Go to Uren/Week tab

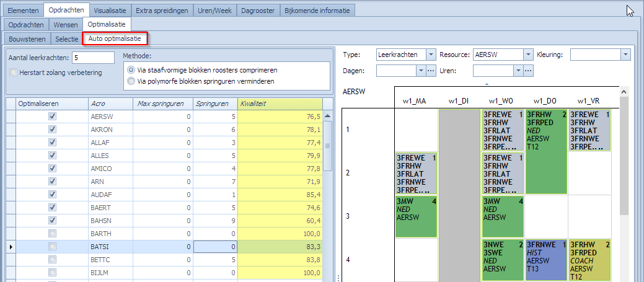coord(215,11)
